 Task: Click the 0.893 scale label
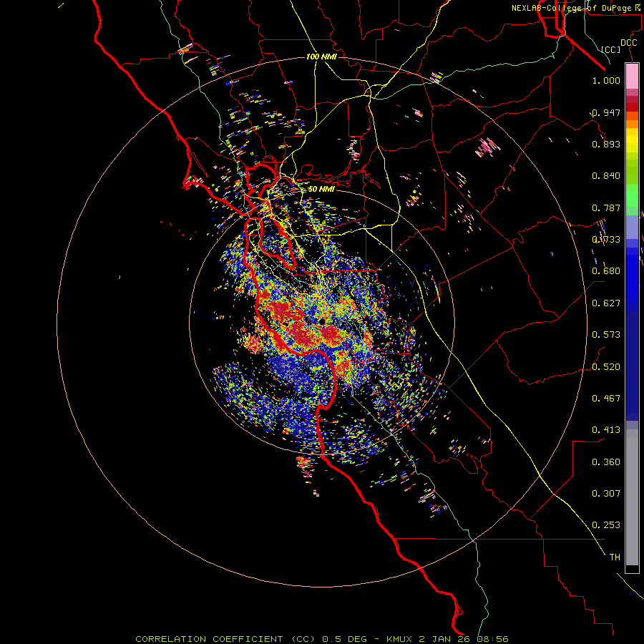[606, 144]
